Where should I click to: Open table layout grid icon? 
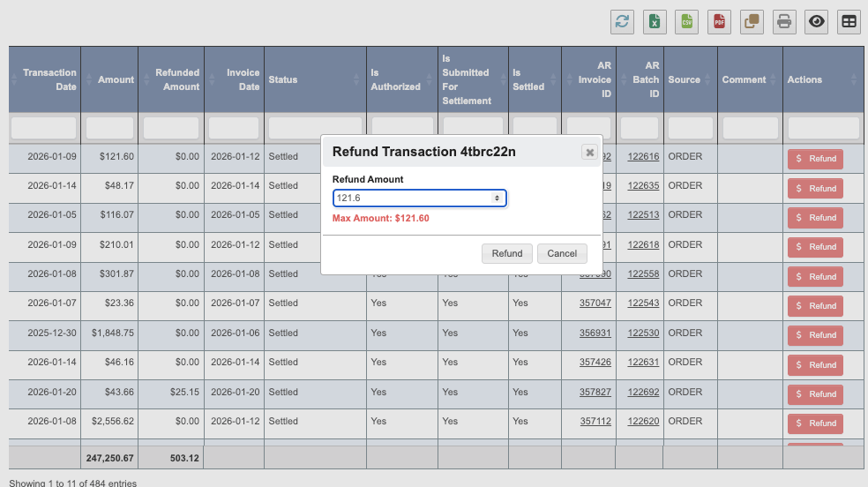(x=849, y=22)
